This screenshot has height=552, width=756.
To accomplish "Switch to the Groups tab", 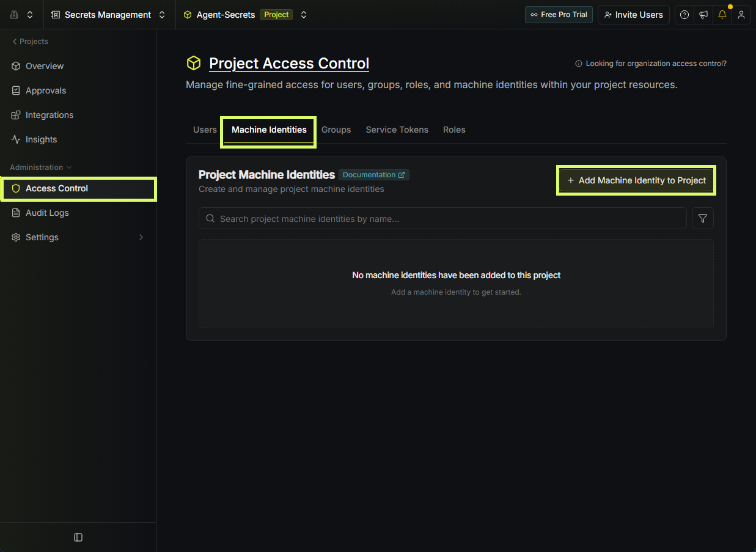I will pos(336,130).
